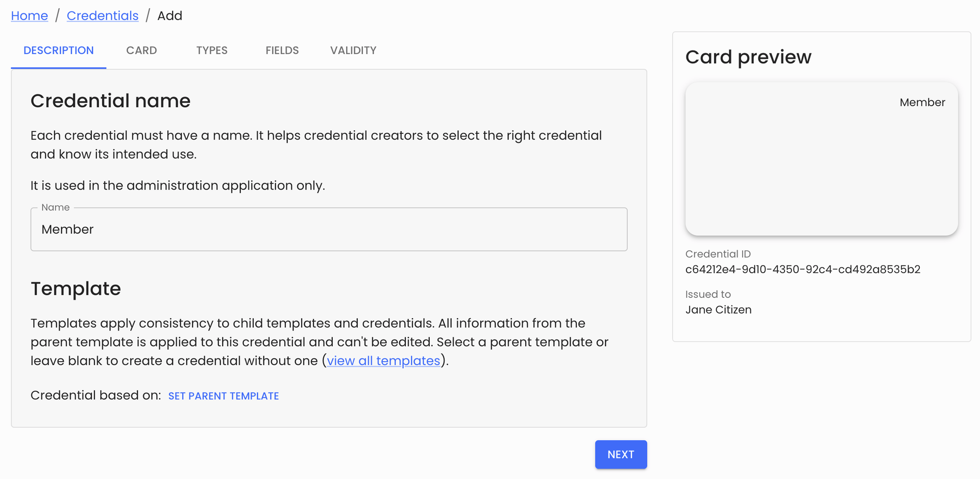Open the Types tab
The height and width of the screenshot is (479, 980).
(212, 51)
